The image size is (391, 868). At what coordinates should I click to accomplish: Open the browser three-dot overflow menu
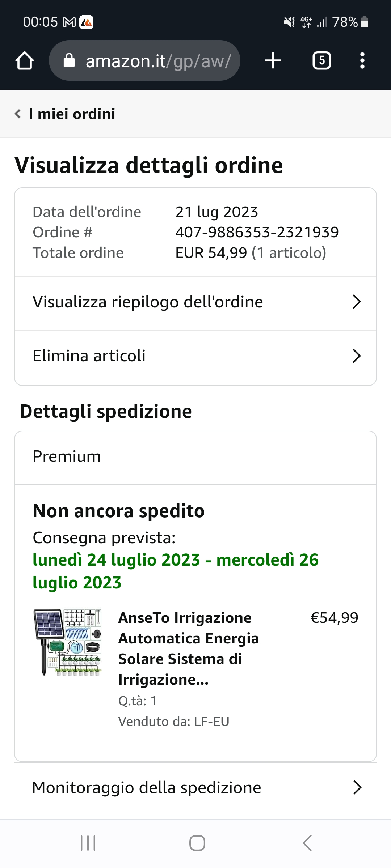tap(362, 60)
